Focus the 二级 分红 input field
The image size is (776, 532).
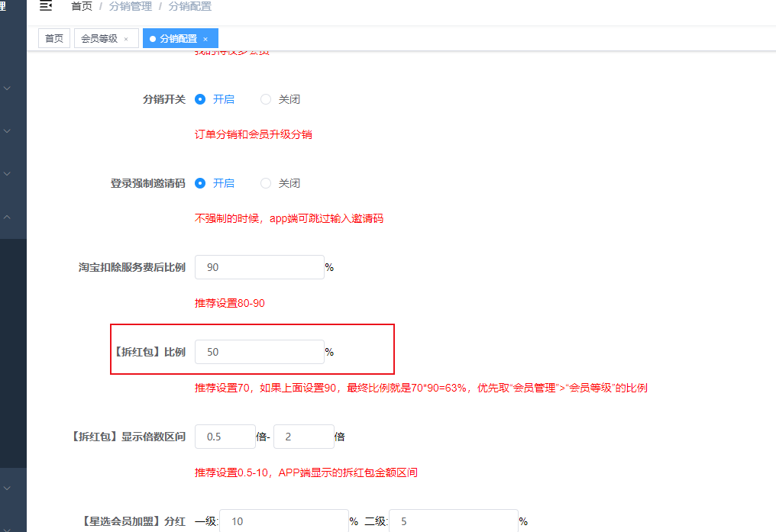click(453, 521)
